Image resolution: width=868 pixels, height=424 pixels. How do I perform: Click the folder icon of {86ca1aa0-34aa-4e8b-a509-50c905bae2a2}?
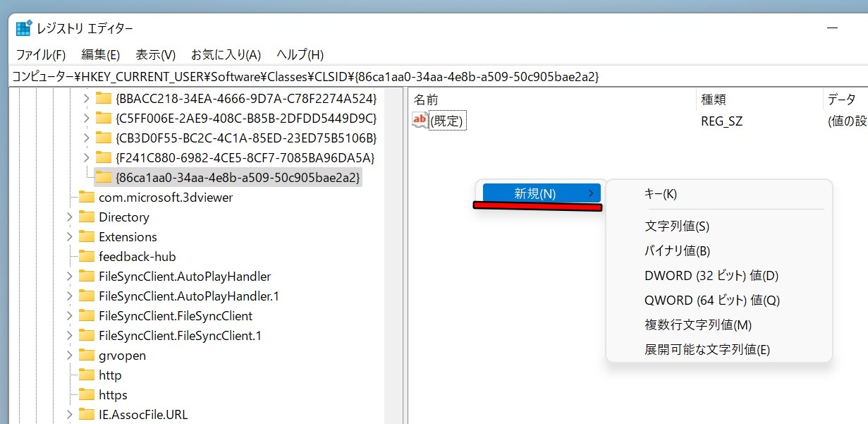tap(104, 176)
